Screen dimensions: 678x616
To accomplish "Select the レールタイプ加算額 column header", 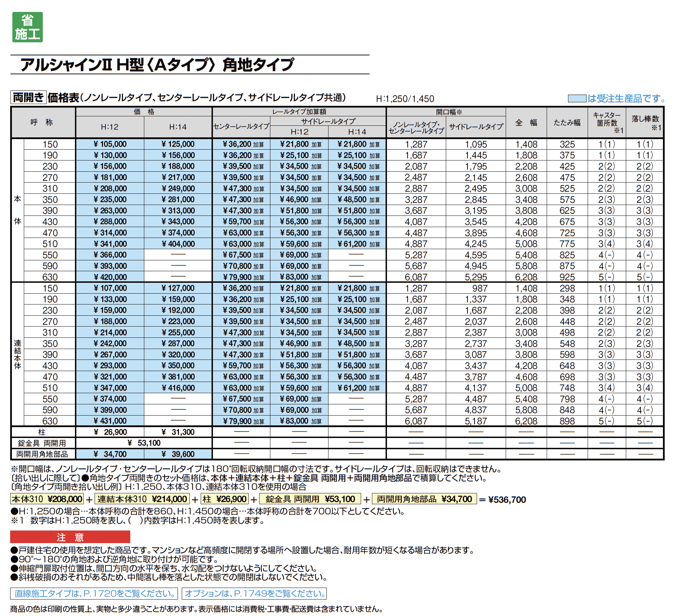I will [299, 112].
